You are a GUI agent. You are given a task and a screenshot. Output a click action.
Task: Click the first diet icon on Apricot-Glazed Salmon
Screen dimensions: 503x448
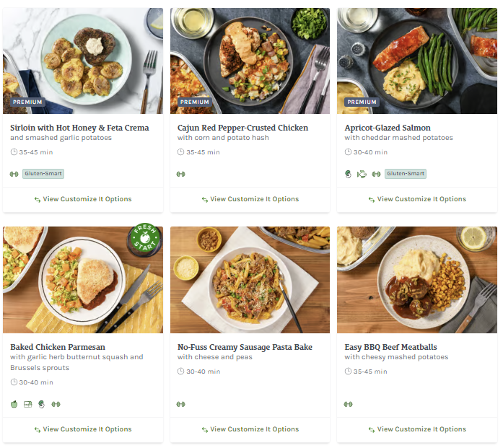click(349, 174)
